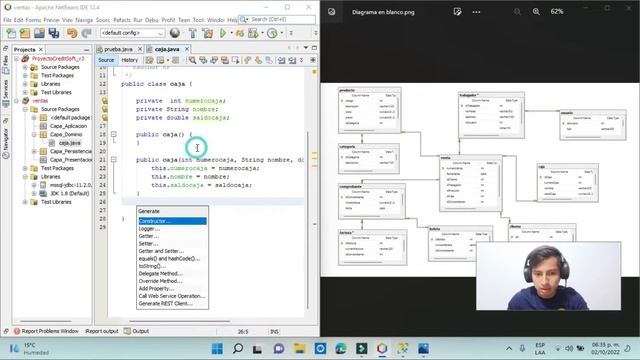
Task: Open the File menu
Action: 7,20
